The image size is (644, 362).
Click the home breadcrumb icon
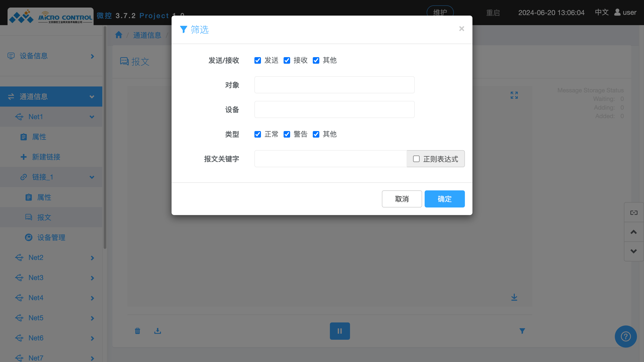[x=119, y=35]
